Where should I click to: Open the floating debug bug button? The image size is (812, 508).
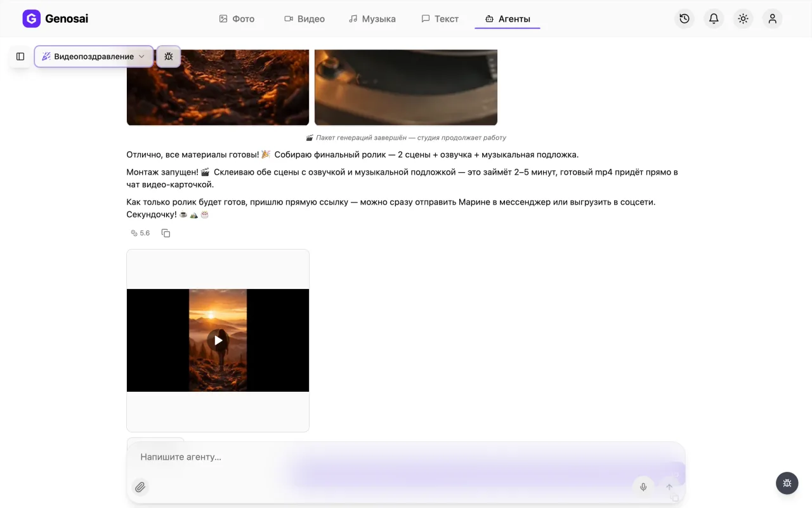787,483
